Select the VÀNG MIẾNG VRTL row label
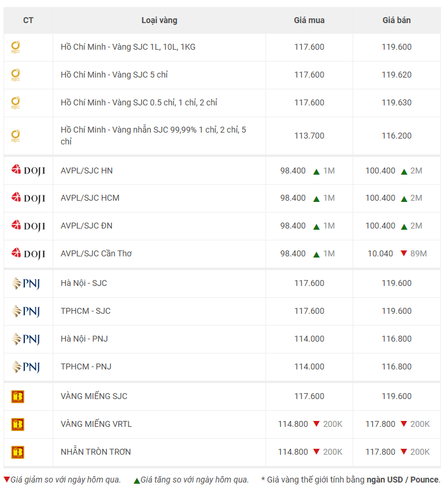Image resolution: width=448 pixels, height=492 pixels. 96,424
